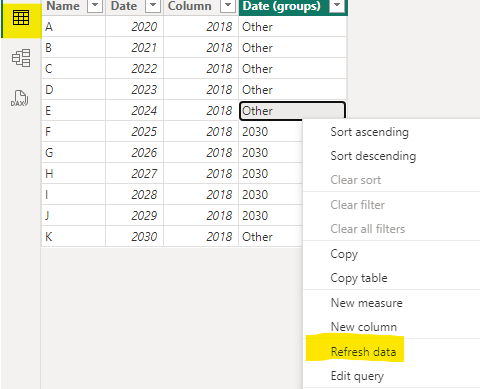Click the Date (groups) Other cell in row A
This screenshot has height=389, width=480.
click(x=293, y=27)
